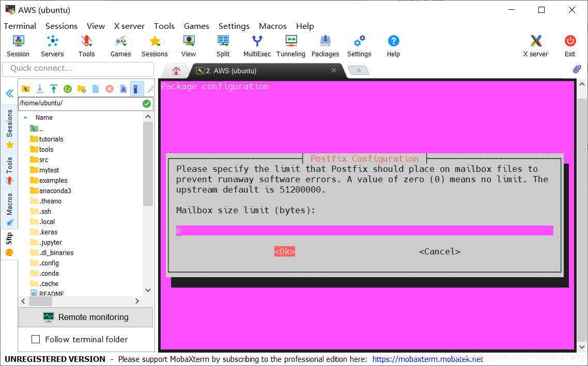Click the Exit power icon

[570, 46]
